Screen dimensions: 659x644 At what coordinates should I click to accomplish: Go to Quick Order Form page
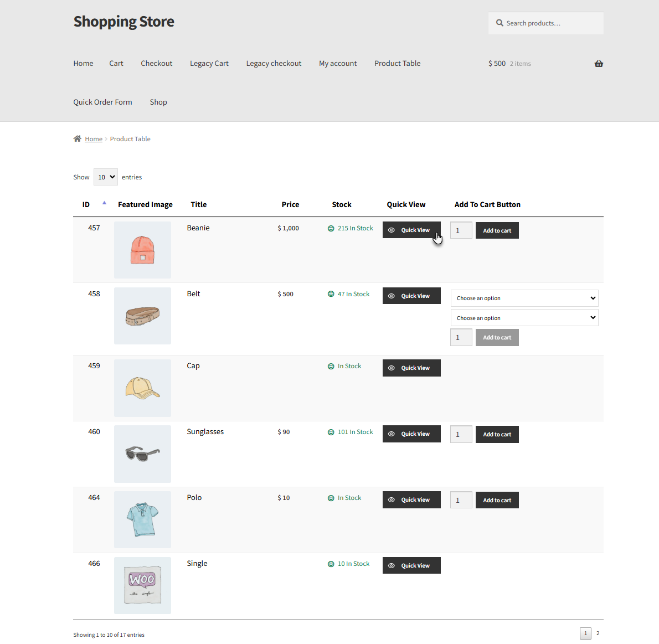coord(102,102)
